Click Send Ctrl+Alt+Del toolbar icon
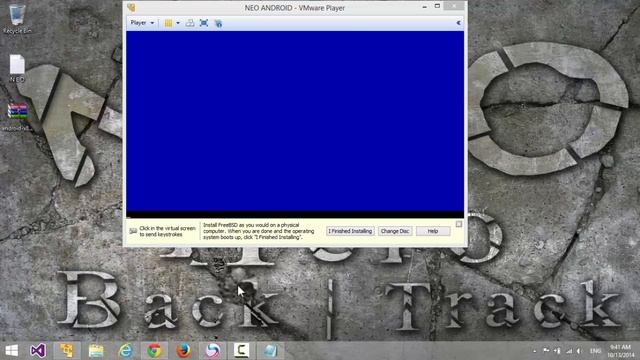Image resolution: width=640 pixels, height=360 pixels. tap(190, 23)
